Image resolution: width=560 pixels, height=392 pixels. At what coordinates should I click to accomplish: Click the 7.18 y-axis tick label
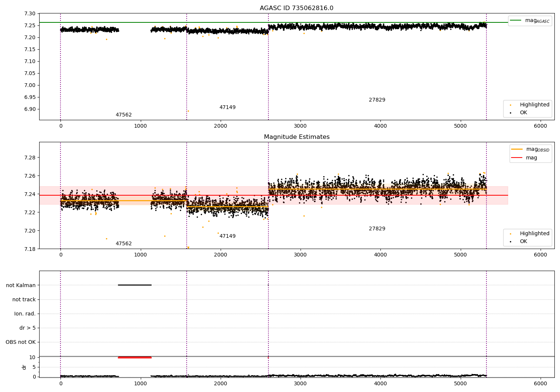pos(29,249)
